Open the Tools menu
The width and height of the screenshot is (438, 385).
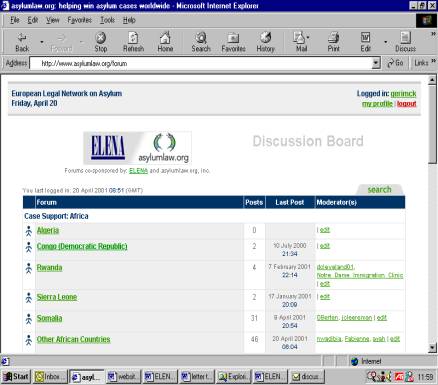coord(107,20)
